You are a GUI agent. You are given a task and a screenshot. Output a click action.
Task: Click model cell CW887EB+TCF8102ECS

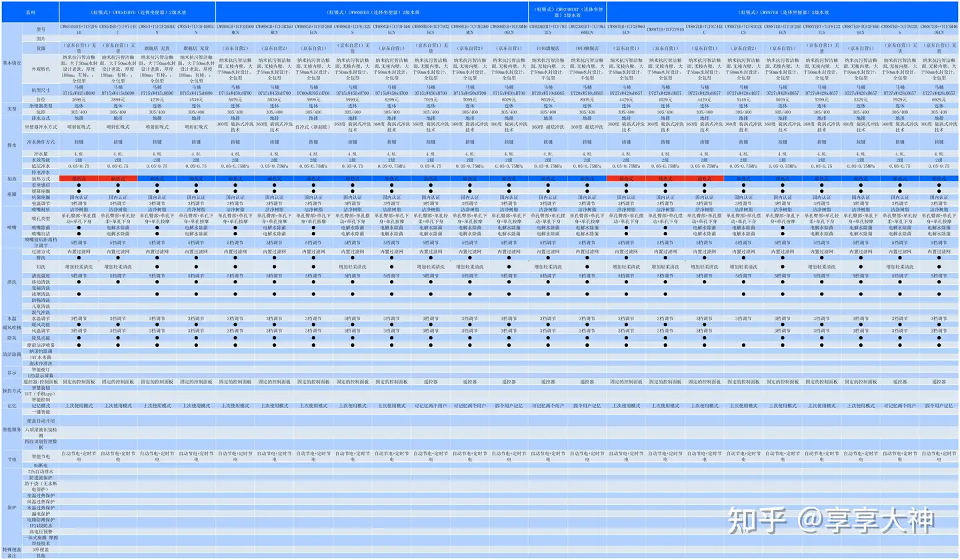click(x=743, y=29)
